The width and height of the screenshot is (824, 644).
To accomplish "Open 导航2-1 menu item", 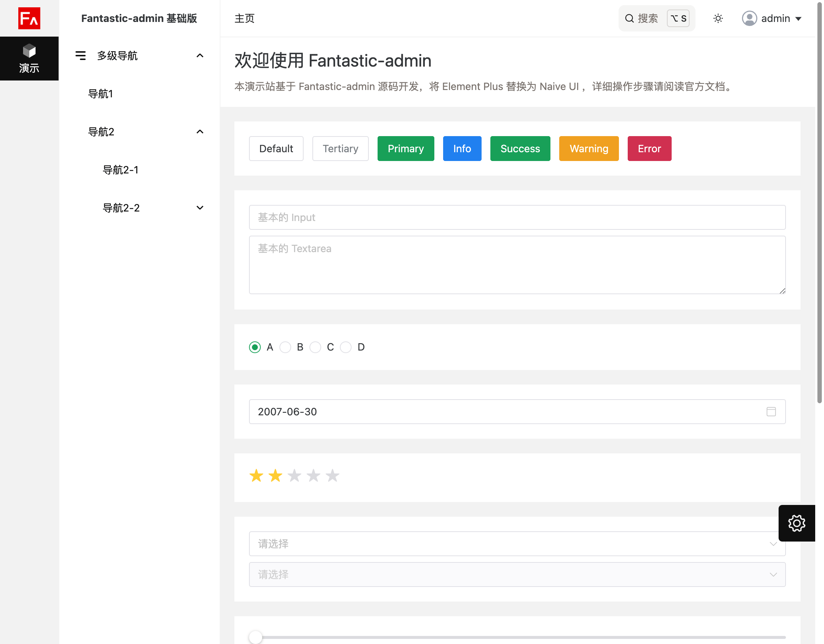I will click(121, 170).
